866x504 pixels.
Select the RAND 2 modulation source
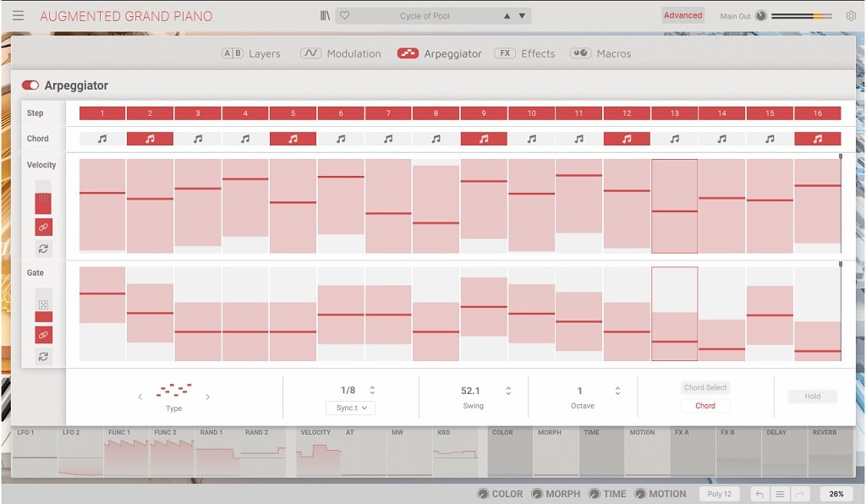tap(263, 452)
